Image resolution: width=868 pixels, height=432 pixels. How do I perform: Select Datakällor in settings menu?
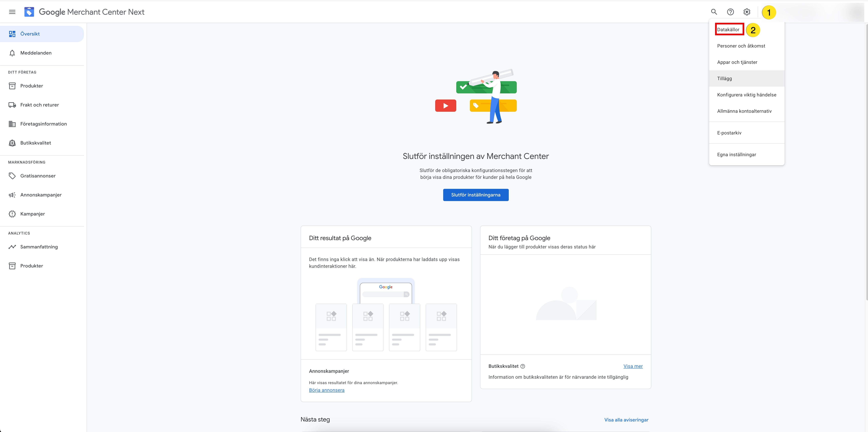[728, 30]
